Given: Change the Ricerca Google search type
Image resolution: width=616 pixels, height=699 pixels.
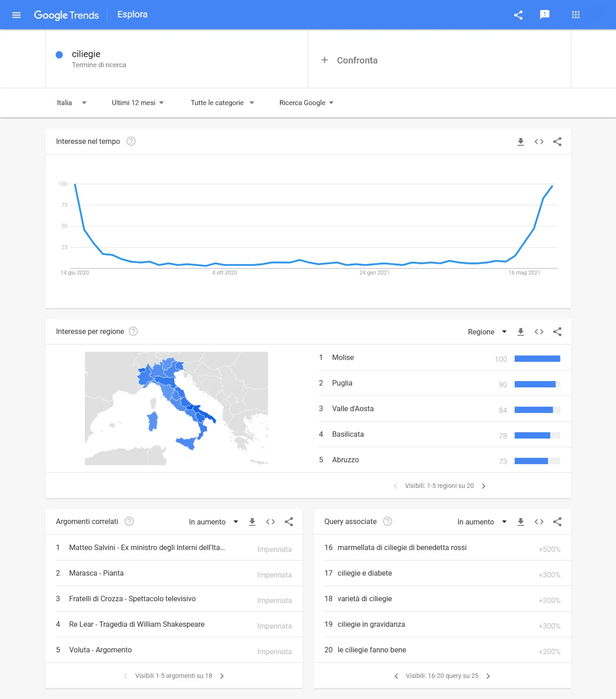Looking at the screenshot, I should click(x=306, y=103).
